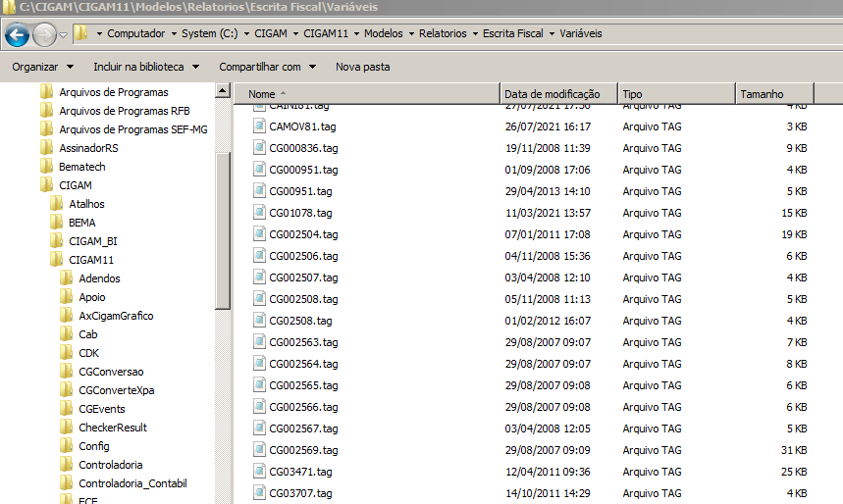Open the Config folder in tree

coord(94,446)
